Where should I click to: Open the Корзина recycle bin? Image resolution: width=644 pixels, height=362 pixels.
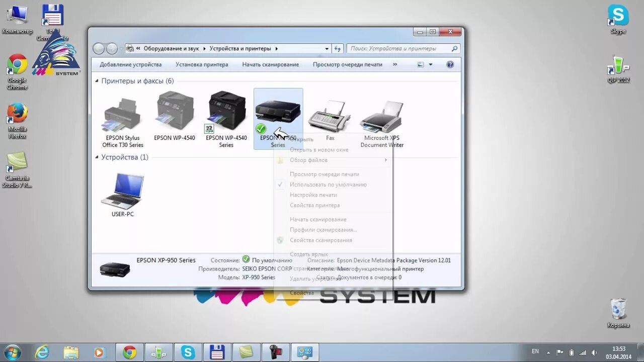[x=618, y=313]
